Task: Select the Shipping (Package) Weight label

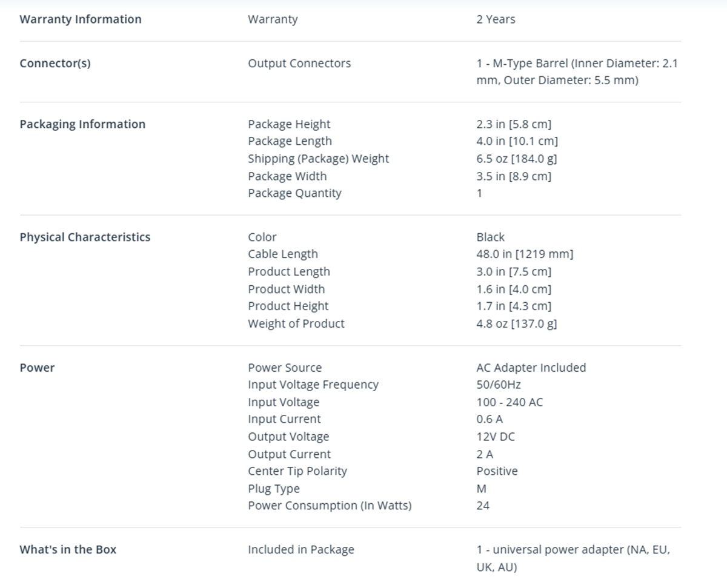Action: [x=318, y=159]
